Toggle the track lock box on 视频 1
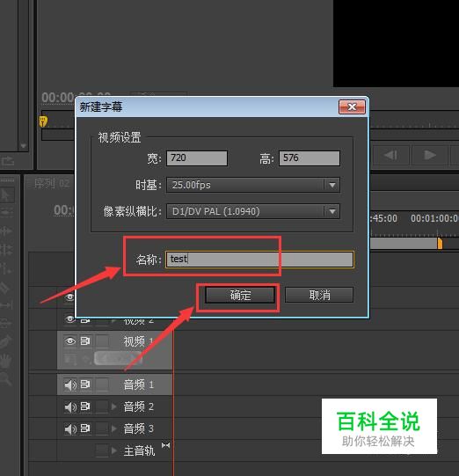459x476 pixels. pos(102,341)
